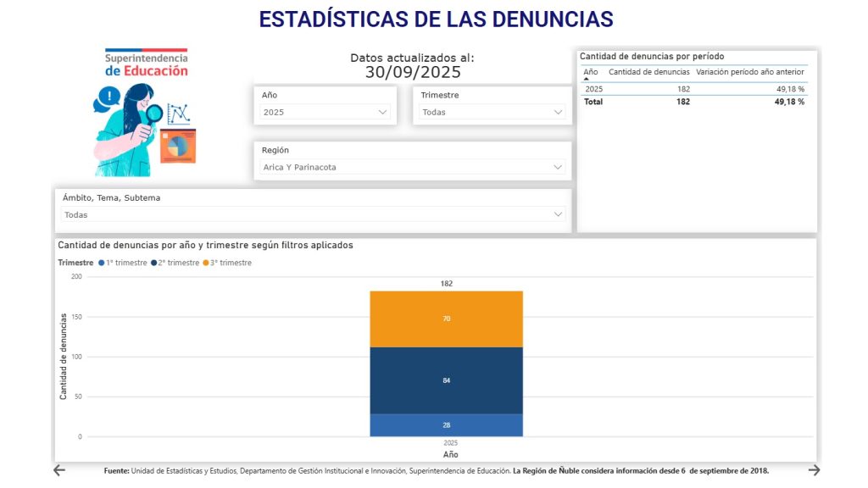The width and height of the screenshot is (868, 488).
Task: Open the Región dropdown Arica Y Parinacota
Action: click(412, 167)
